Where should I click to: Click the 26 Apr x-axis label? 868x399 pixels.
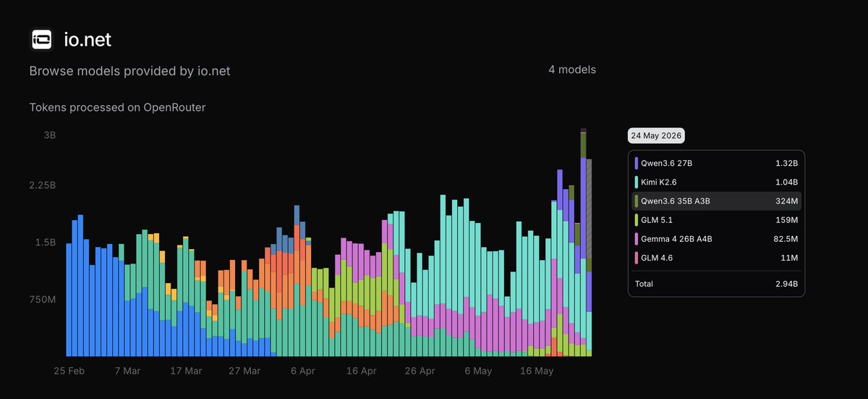(x=420, y=371)
